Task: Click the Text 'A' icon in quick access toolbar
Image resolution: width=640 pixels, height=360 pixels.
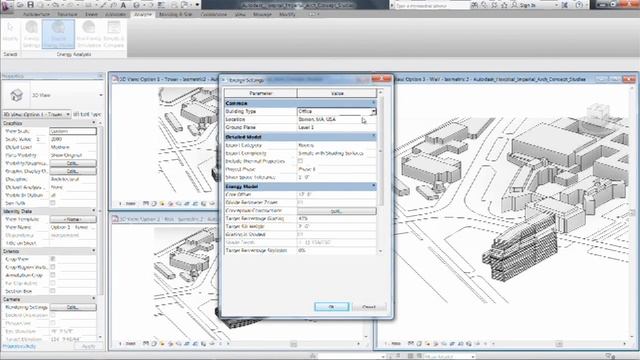Action: (123, 5)
